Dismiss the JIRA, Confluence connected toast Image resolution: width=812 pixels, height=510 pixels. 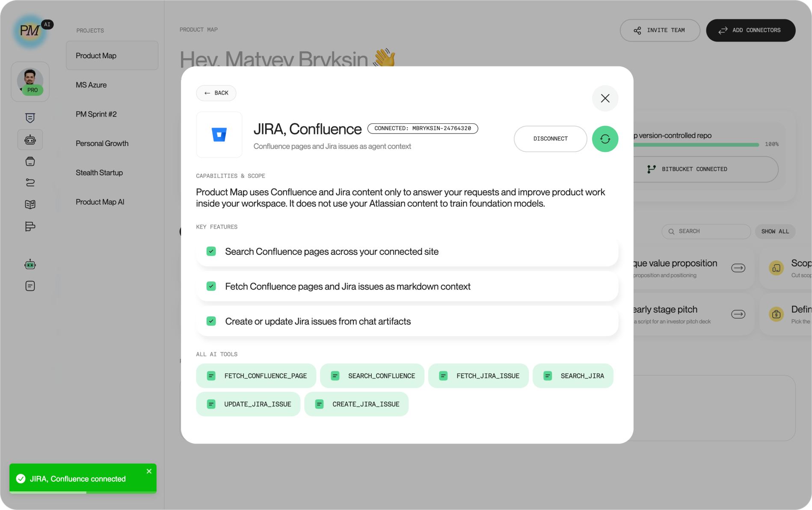click(x=149, y=471)
